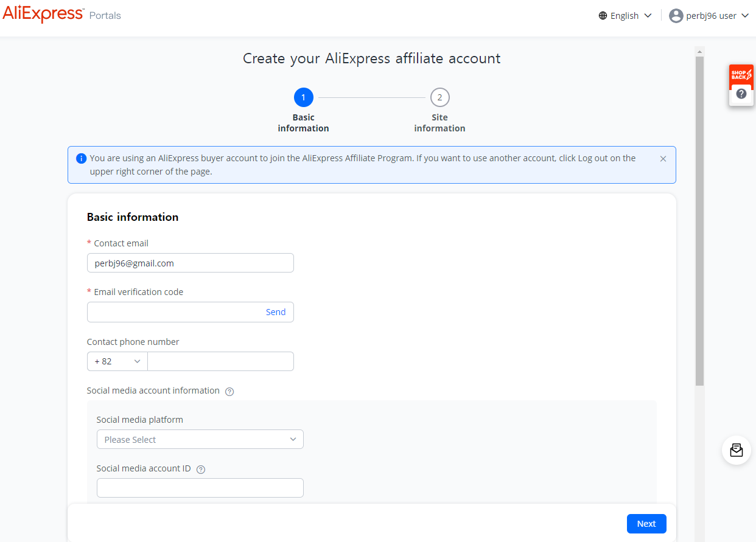The height and width of the screenshot is (542, 756).
Task: Click the 'Basic information' section heading
Action: click(133, 217)
